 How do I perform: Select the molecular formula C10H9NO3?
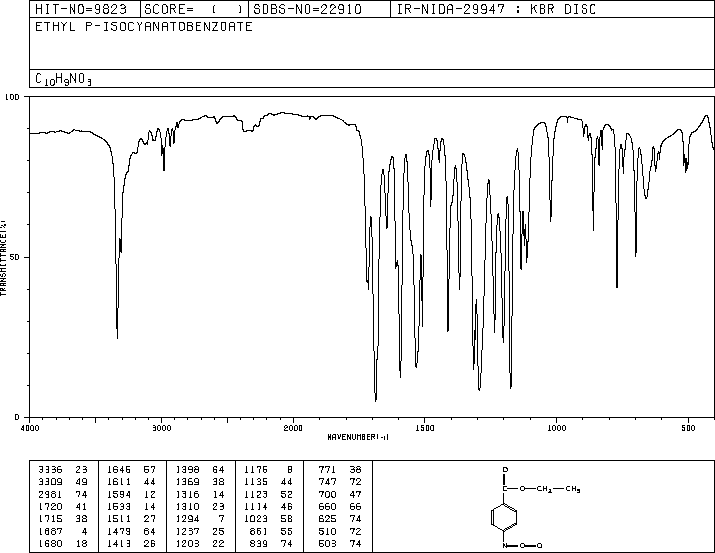(x=63, y=79)
